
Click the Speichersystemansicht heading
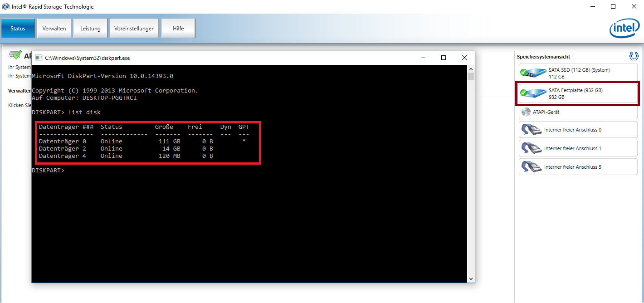coord(543,57)
